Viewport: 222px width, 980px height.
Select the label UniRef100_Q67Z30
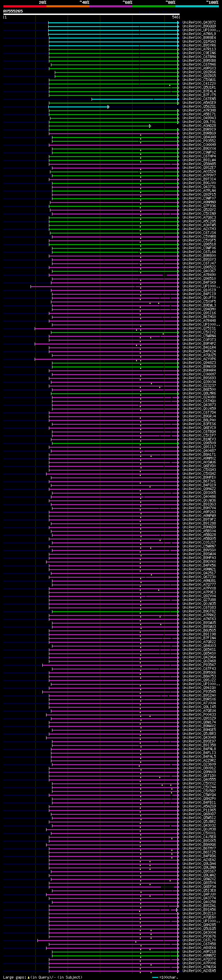coord(199,577)
